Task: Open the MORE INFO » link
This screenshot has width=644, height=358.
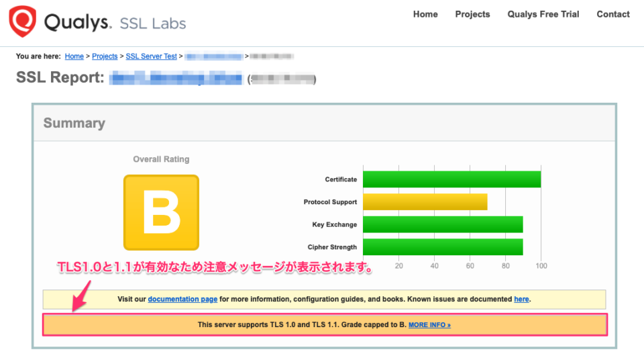Action: point(429,324)
